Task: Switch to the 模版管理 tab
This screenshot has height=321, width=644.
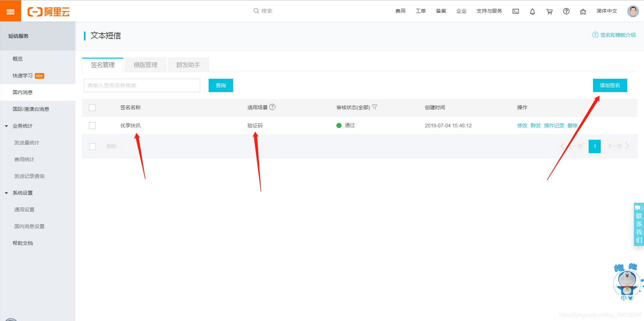Action: [x=146, y=65]
